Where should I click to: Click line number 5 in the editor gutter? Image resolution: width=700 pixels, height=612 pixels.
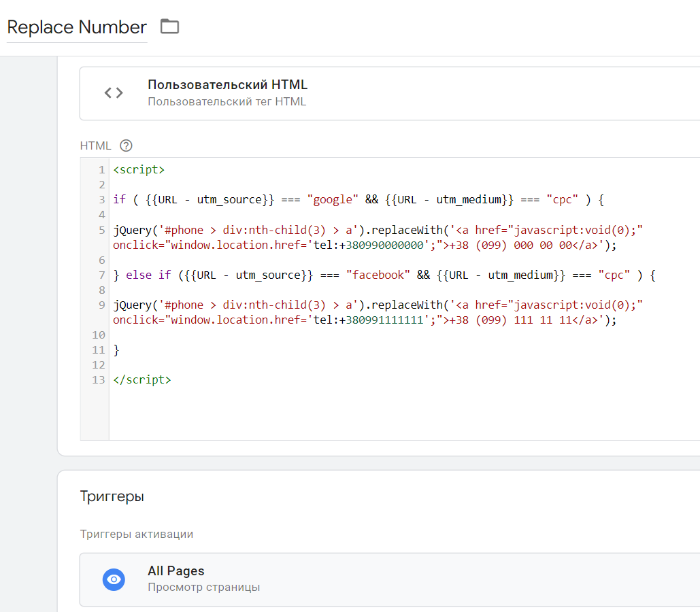[x=101, y=230]
